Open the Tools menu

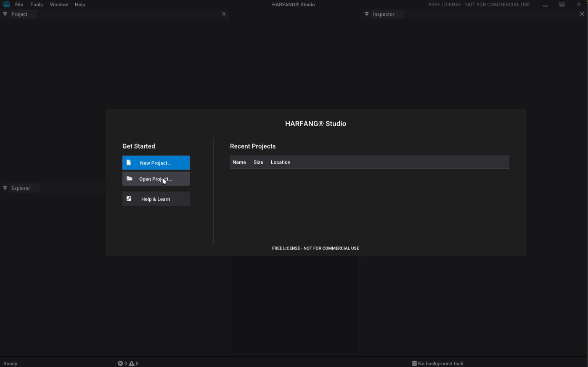37,5
